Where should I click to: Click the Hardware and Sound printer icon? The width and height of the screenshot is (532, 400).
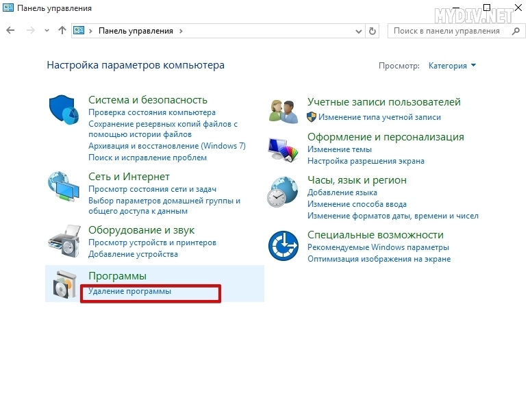tap(64, 240)
